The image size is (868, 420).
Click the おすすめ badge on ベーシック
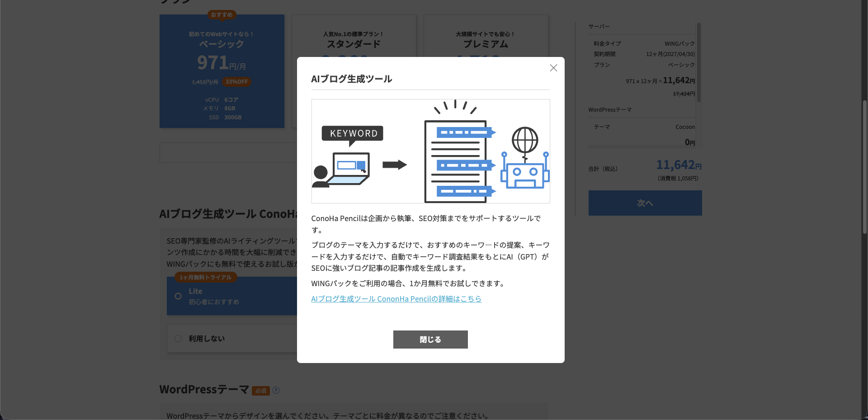[222, 14]
